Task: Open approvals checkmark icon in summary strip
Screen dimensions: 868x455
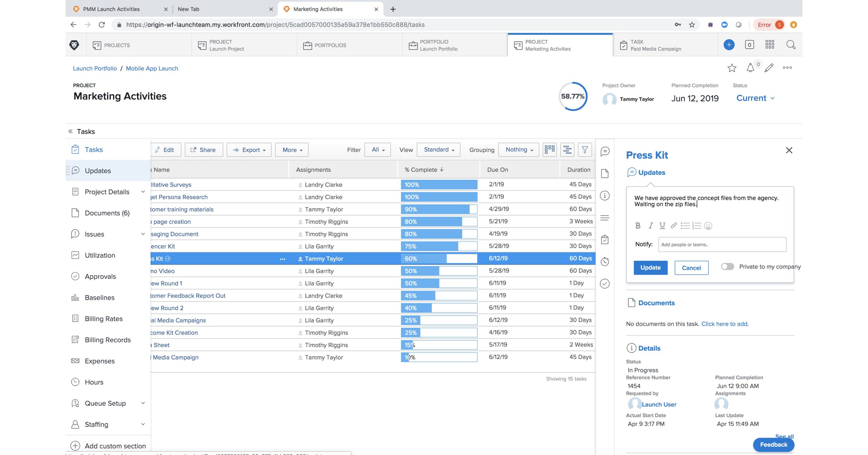Action: click(604, 284)
